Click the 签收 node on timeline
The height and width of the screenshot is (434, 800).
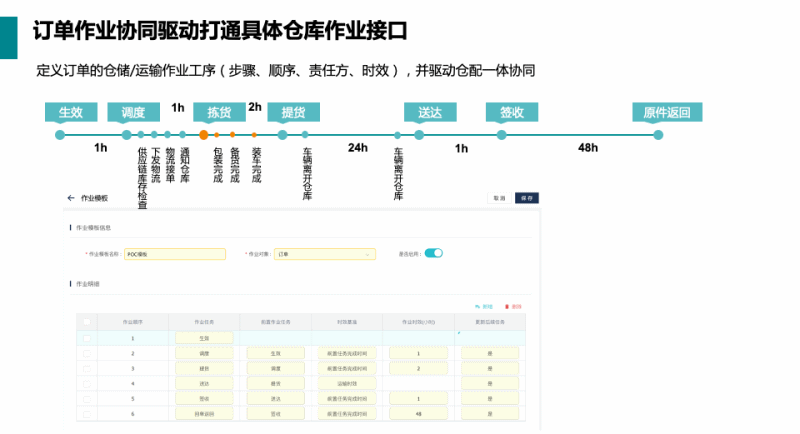(496, 135)
